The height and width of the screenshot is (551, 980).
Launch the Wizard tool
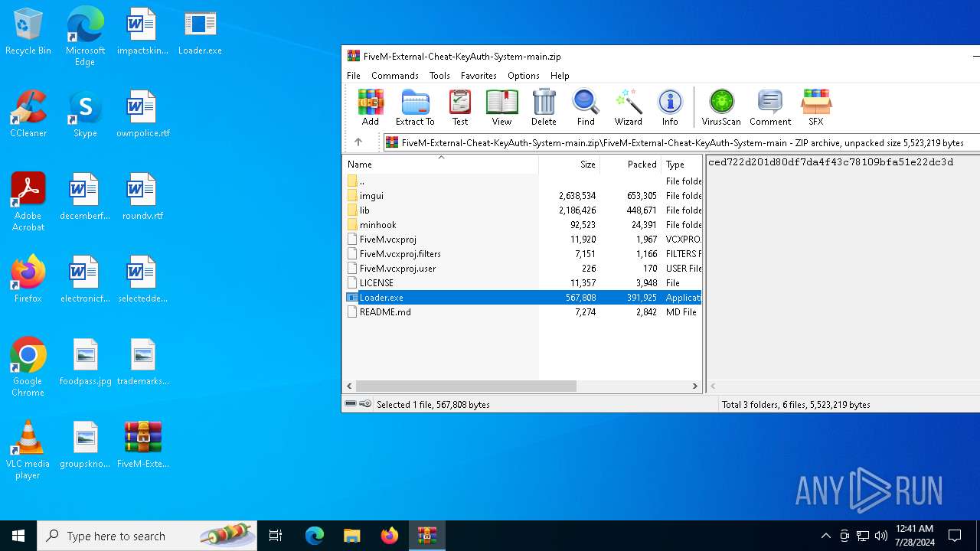click(x=628, y=107)
